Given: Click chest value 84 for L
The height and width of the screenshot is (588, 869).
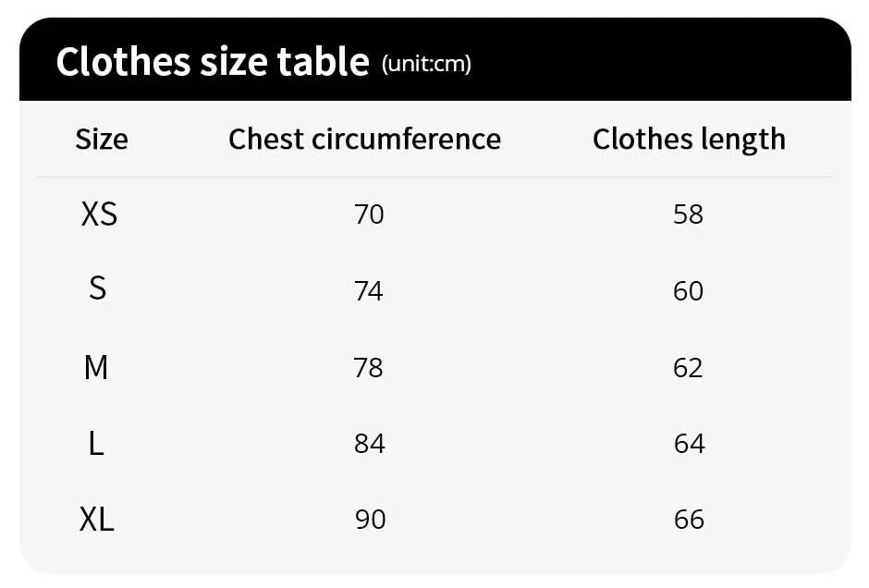Looking at the screenshot, I should 369,444.
